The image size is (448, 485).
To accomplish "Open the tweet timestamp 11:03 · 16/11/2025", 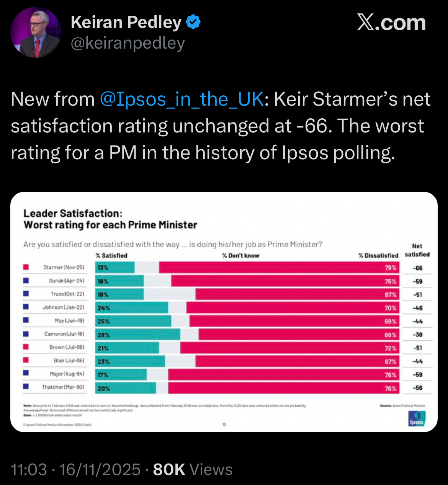I will pos(75,469).
